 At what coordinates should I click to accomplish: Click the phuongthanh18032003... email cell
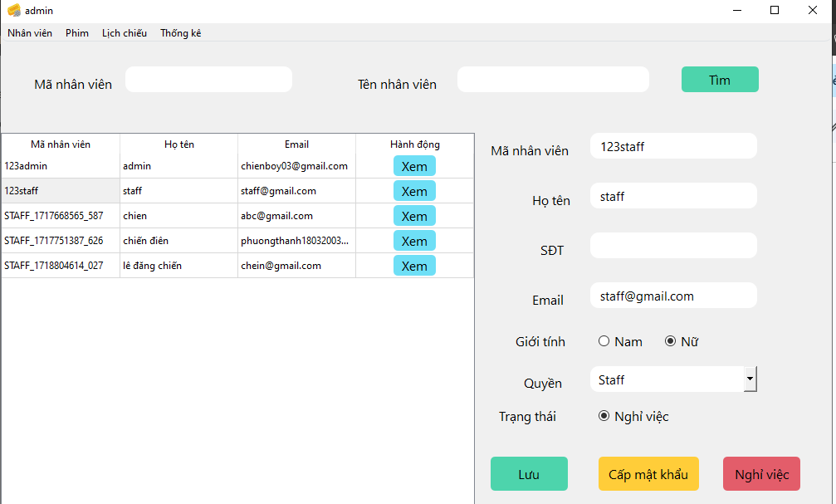click(296, 241)
